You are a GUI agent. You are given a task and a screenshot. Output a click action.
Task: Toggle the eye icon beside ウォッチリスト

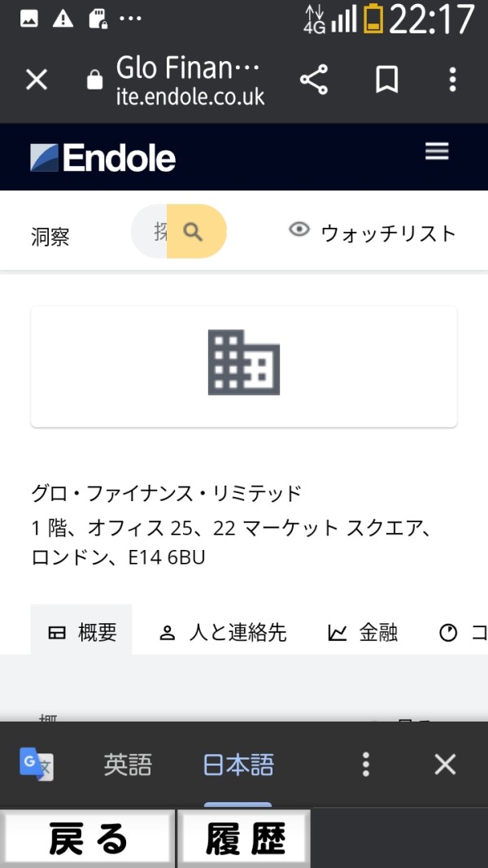300,231
